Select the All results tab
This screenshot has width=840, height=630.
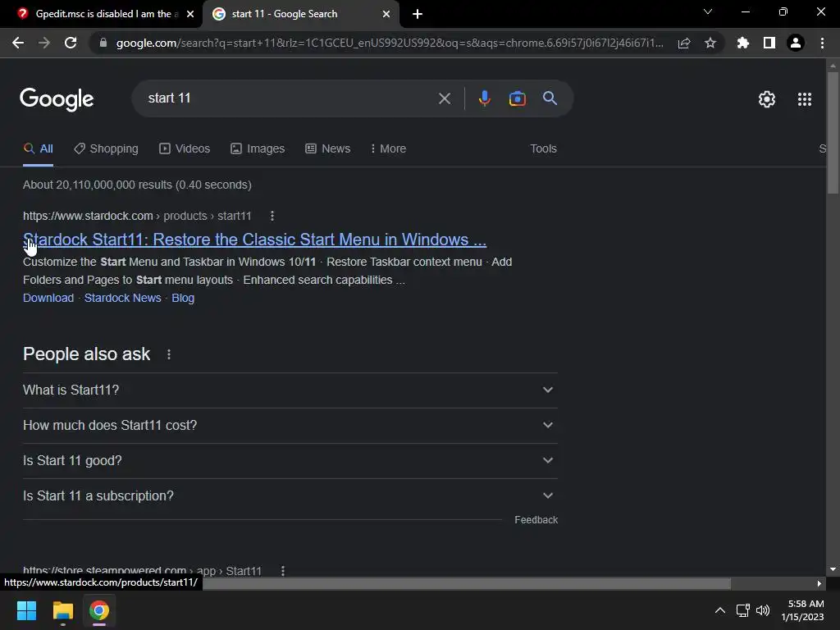[x=38, y=148]
